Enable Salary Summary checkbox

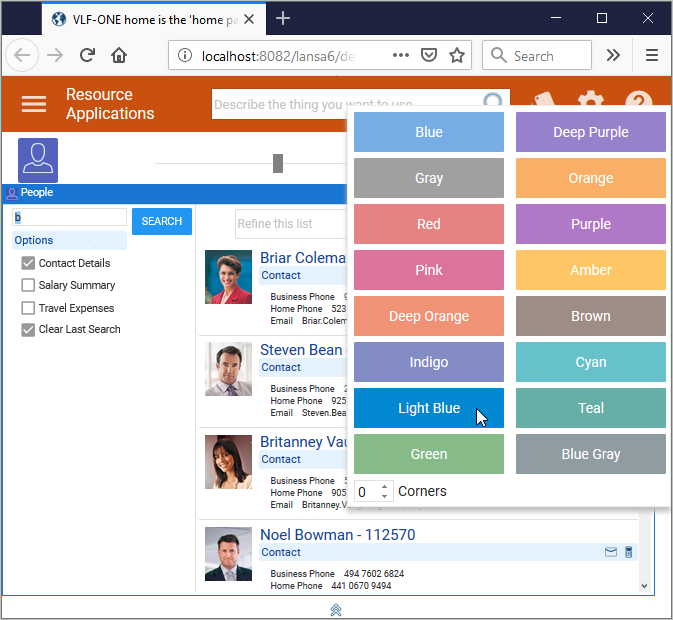(28, 285)
